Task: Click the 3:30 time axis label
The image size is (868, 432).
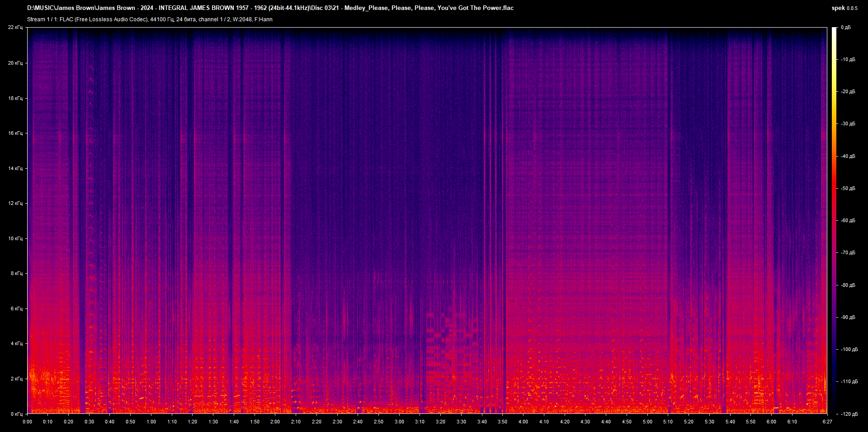Action: [461, 422]
